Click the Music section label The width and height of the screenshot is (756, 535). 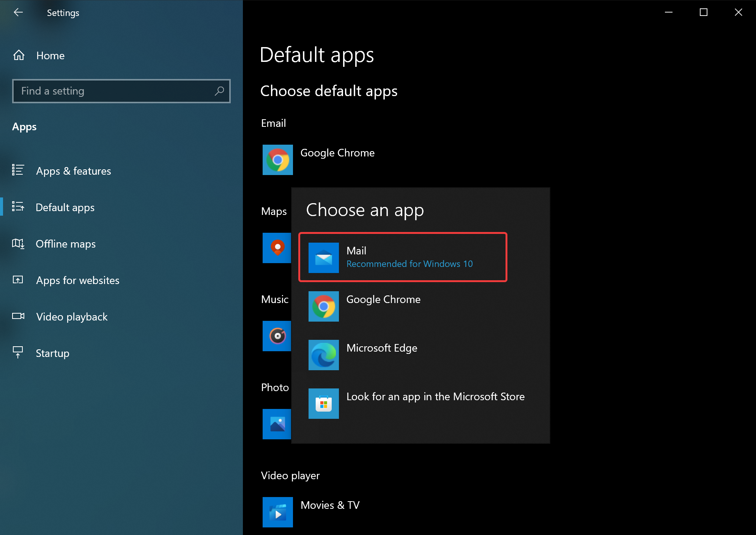(x=275, y=300)
